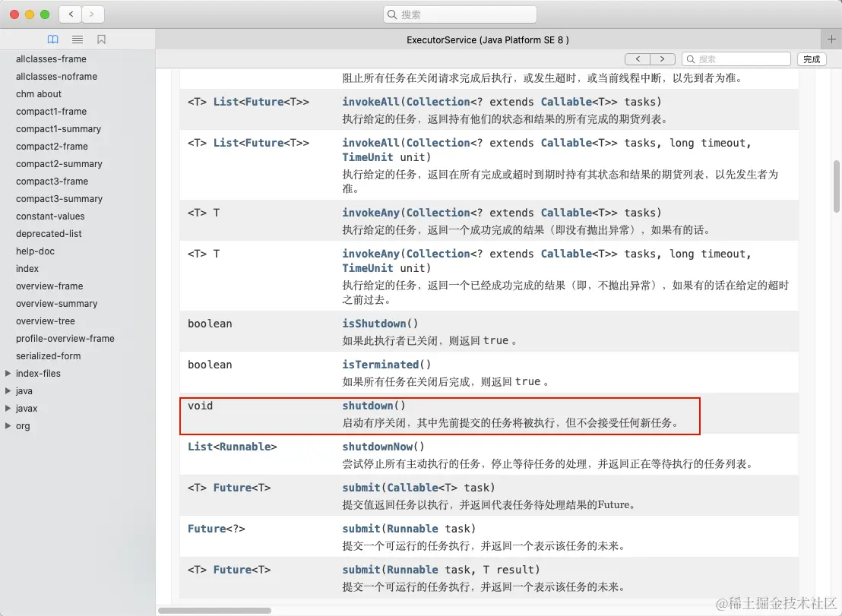Add a new tab with plus icon
This screenshot has height=616, width=842.
pos(831,39)
